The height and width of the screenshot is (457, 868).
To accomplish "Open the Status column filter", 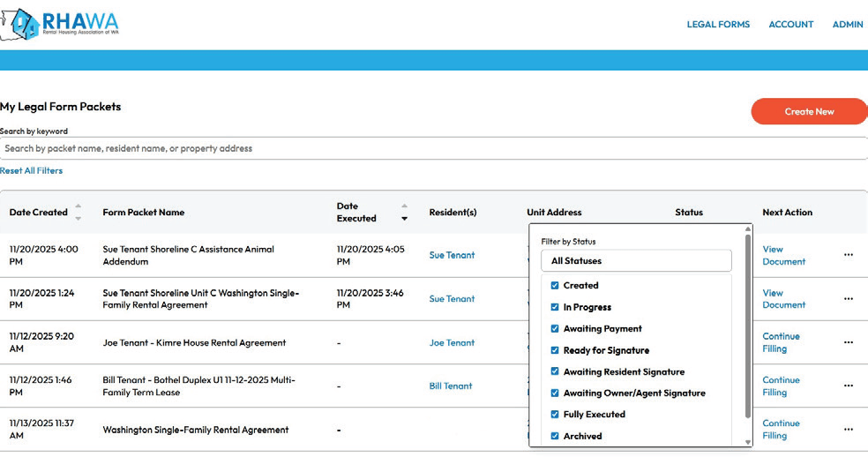I will point(689,213).
